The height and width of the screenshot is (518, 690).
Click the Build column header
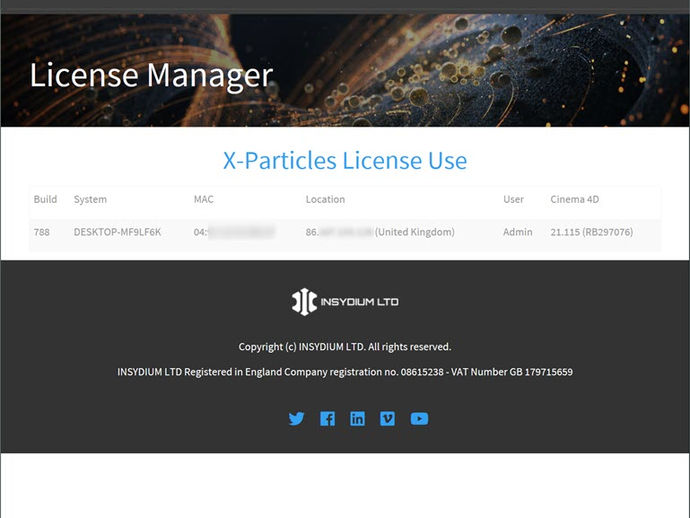(x=45, y=199)
